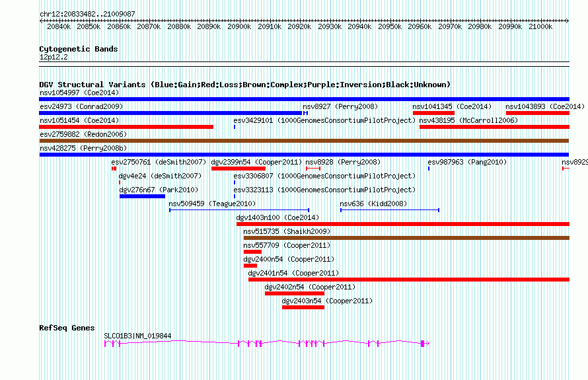Click the 20920k ruler tick label
Viewport: 588px width, 380px height.
tap(299, 27)
